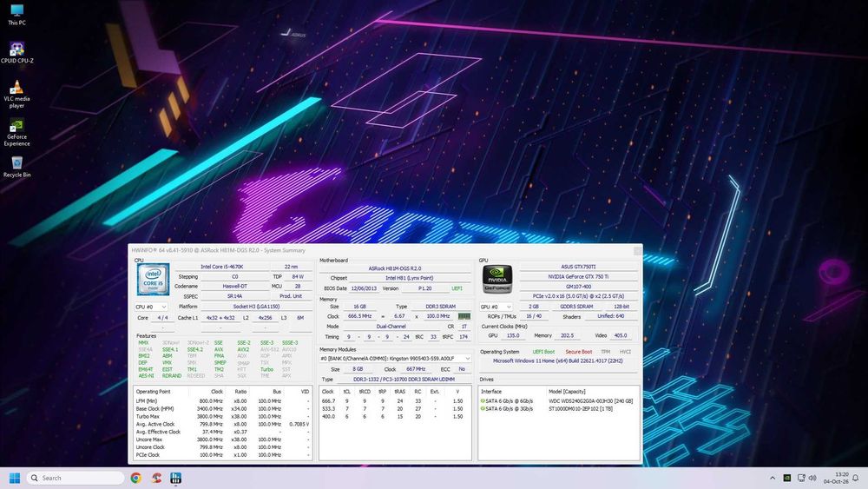Open the network tray icon
Viewport: 868px width, 489px height.
[801, 478]
